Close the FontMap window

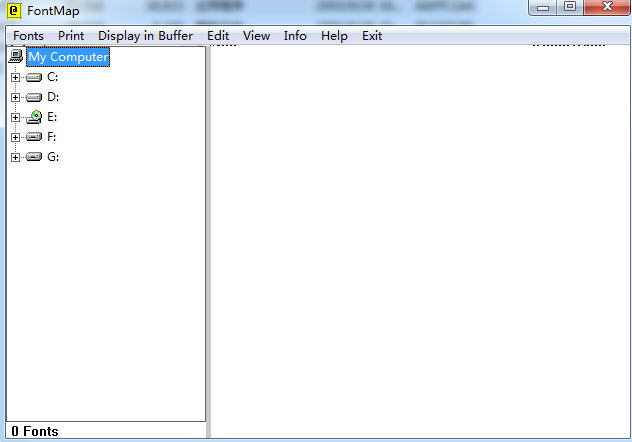pos(607,7)
